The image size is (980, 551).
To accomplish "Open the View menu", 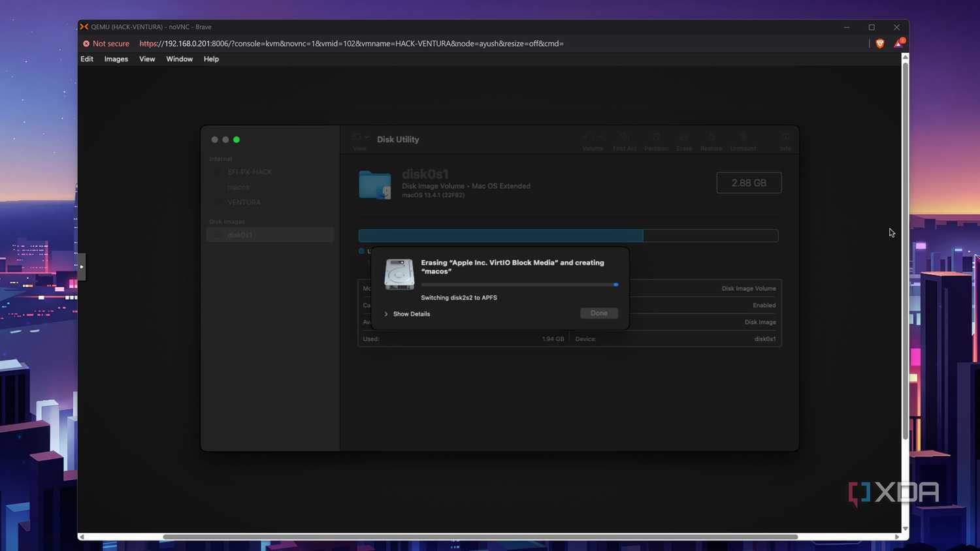I will pos(147,59).
